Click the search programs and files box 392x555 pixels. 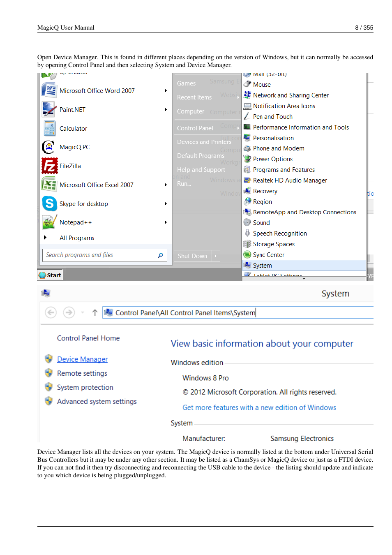(99, 255)
